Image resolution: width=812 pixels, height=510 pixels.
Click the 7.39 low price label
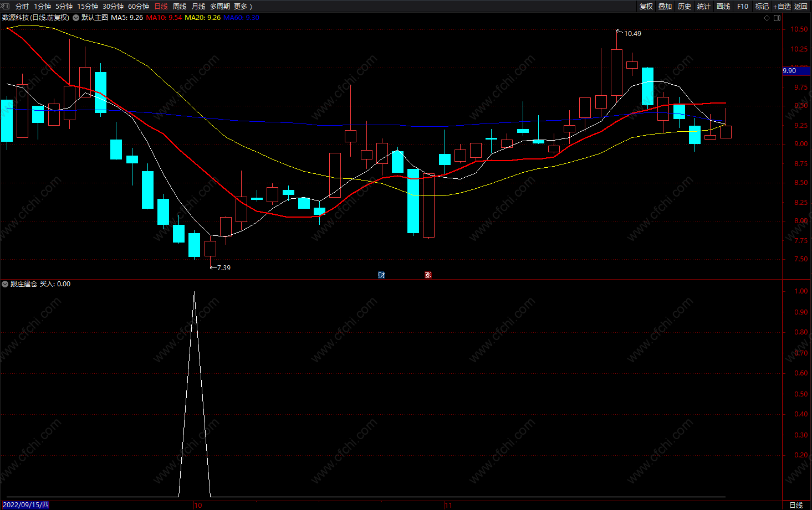(224, 268)
